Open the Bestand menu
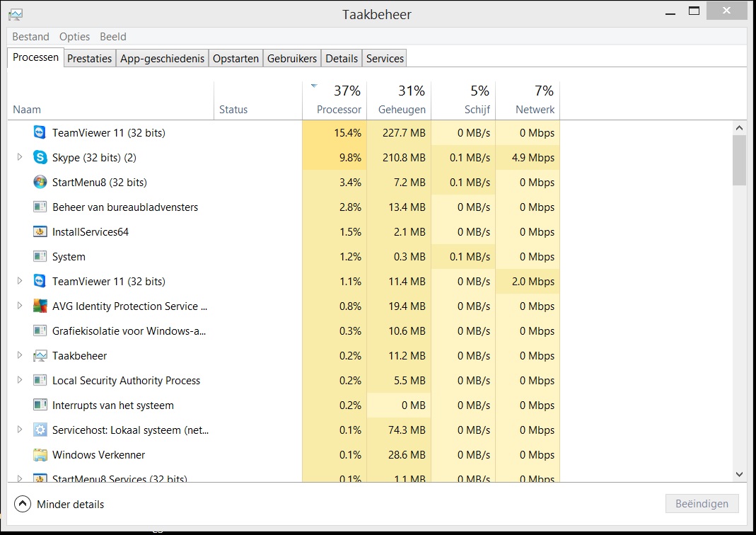 coord(31,37)
